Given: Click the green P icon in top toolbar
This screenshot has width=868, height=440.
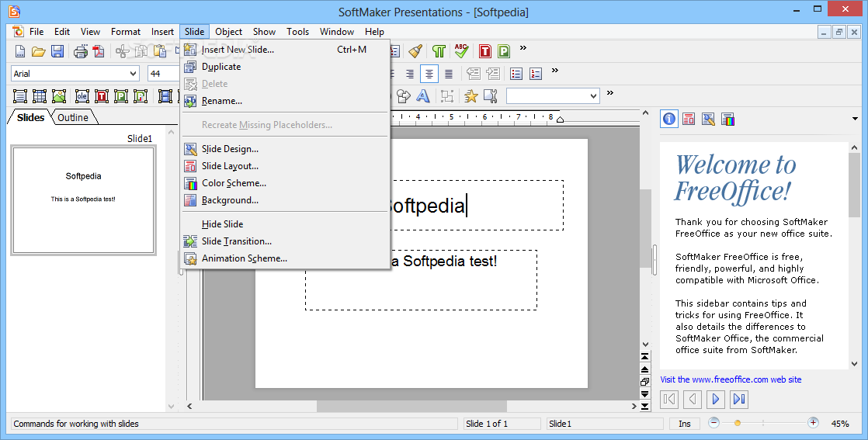Looking at the screenshot, I should point(504,51).
